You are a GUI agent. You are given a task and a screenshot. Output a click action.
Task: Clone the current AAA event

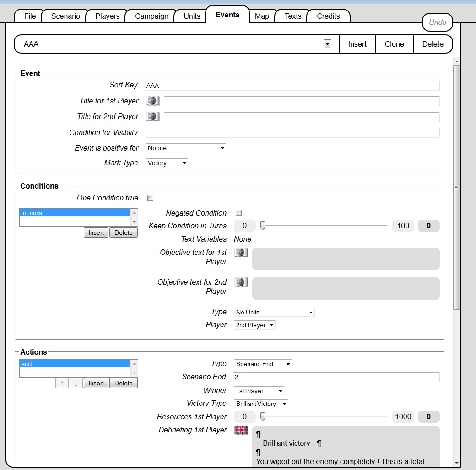[x=395, y=44]
